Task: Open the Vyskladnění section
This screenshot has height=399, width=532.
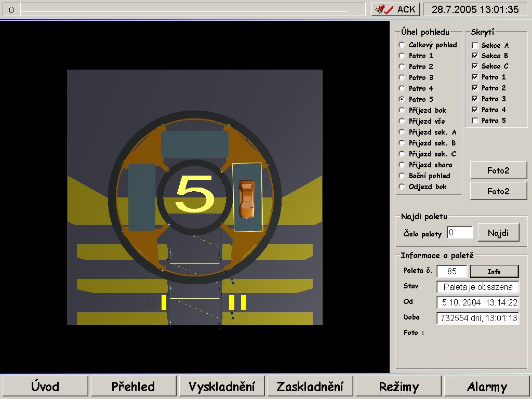Action: click(222, 387)
